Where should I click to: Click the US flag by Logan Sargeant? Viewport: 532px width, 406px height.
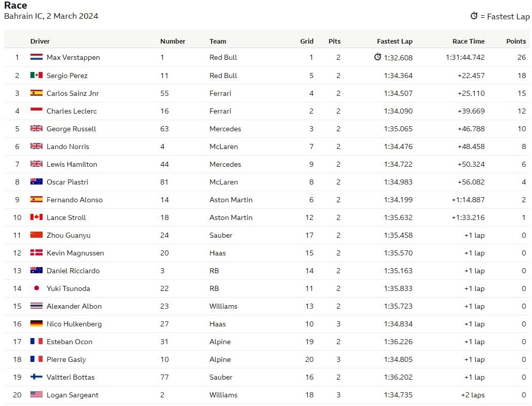[37, 394]
